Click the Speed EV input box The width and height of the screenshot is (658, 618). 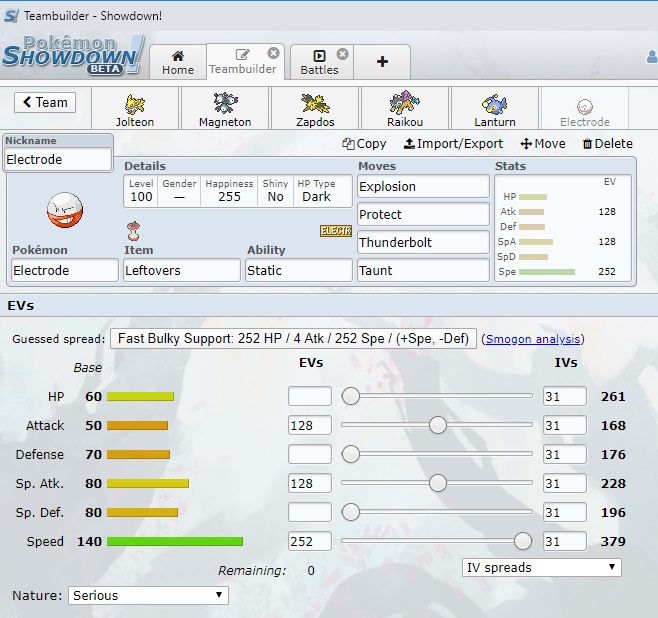(310, 541)
